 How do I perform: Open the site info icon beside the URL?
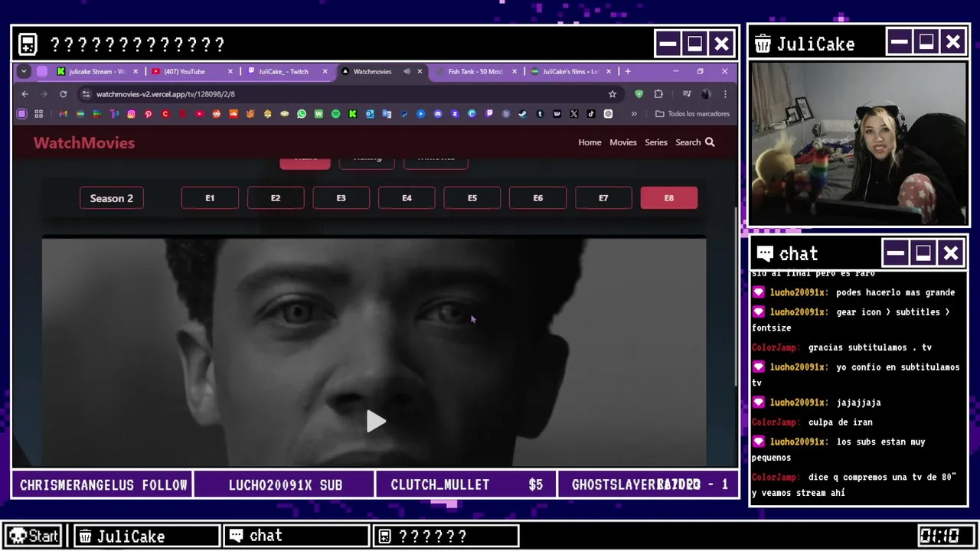(86, 94)
